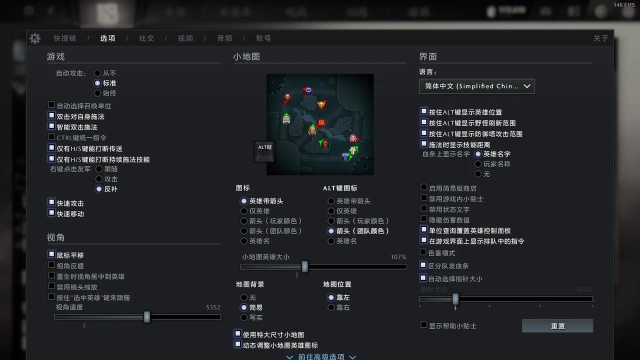
Task: Open the 社交 tab
Action: click(147, 38)
